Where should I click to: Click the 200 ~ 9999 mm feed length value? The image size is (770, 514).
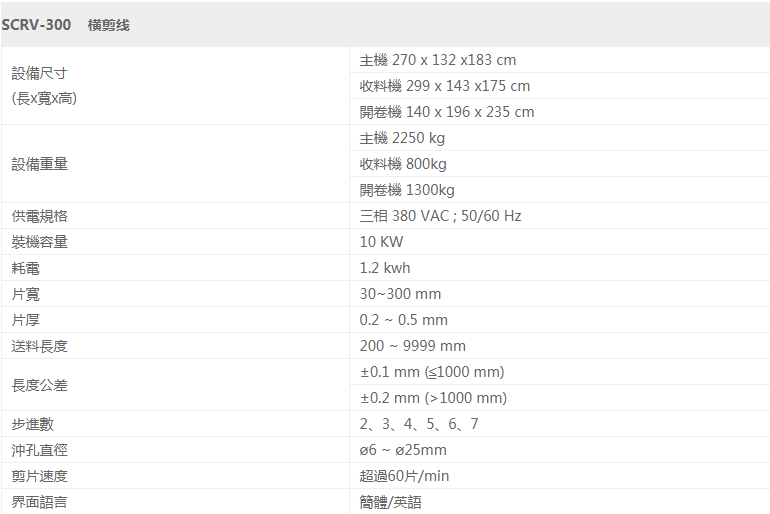click(412, 346)
